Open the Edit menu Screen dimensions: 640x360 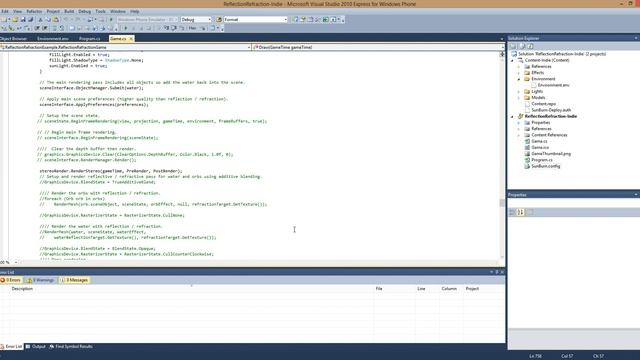(5, 11)
